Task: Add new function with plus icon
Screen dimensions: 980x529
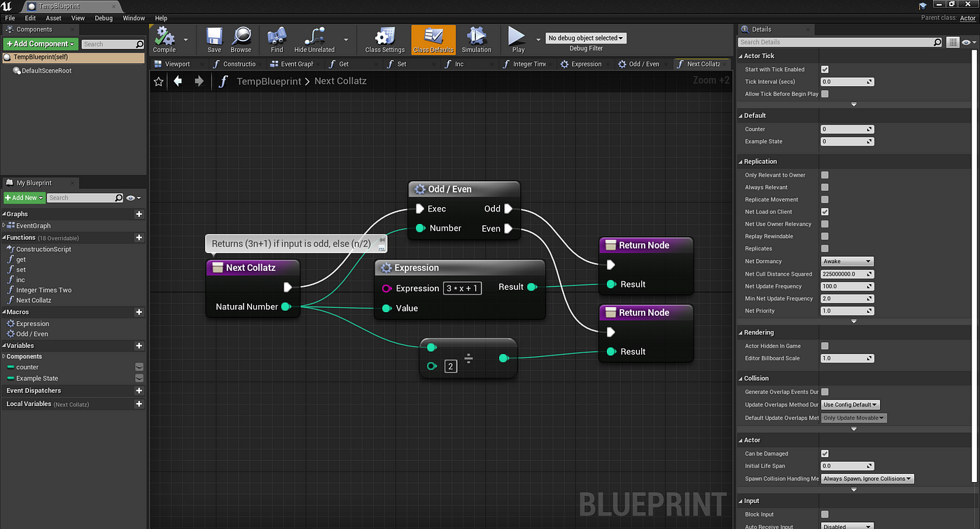Action: pos(139,238)
